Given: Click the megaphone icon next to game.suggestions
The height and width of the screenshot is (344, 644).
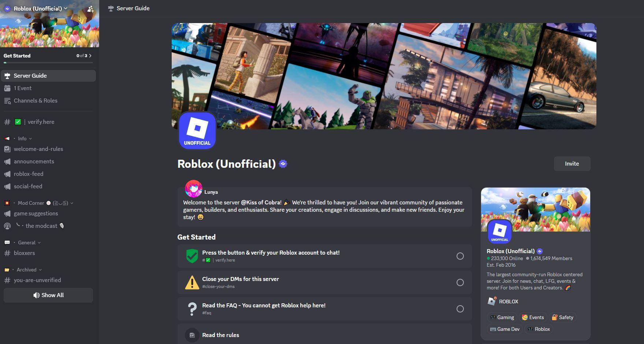Looking at the screenshot, I should 7,214.
